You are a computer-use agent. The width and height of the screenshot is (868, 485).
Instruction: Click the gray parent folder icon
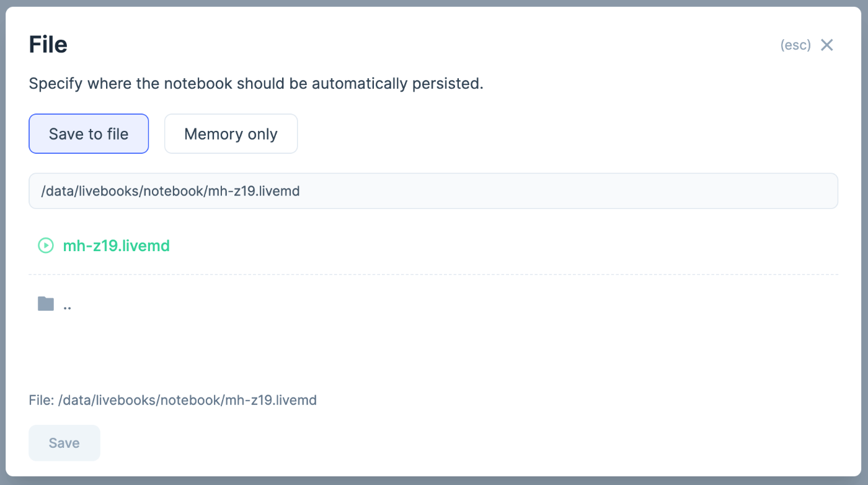point(46,304)
